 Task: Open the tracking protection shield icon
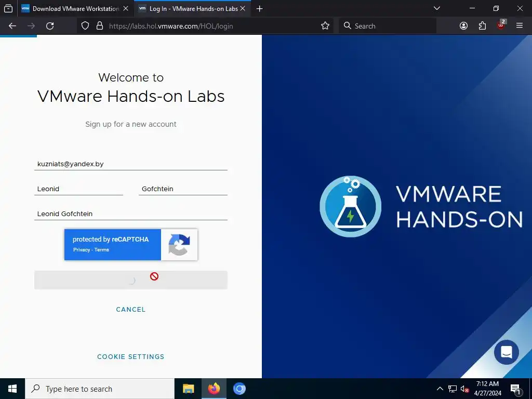85,26
